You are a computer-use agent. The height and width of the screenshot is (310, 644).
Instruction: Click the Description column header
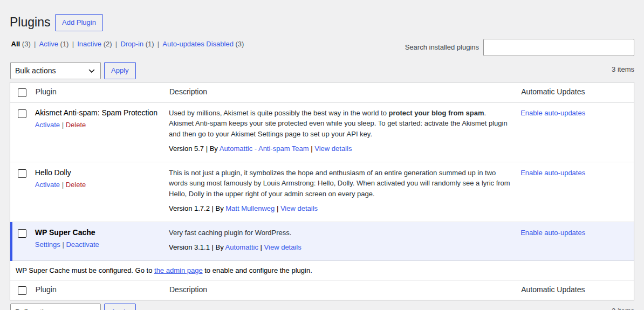pos(188,92)
